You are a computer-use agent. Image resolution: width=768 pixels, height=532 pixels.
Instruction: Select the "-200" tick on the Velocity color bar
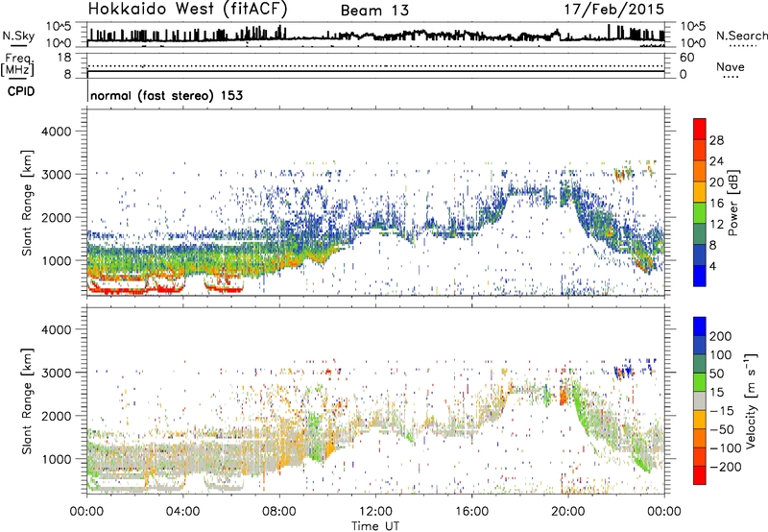click(x=726, y=467)
